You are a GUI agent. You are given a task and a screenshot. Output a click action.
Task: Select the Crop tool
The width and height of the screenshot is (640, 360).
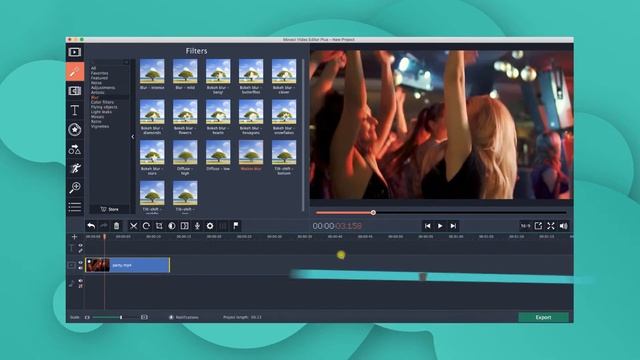(x=159, y=226)
